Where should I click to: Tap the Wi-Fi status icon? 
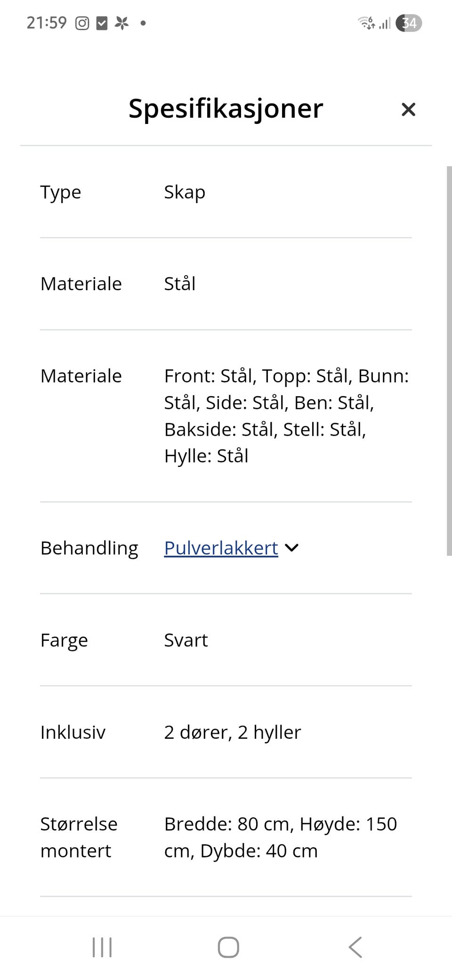click(366, 23)
